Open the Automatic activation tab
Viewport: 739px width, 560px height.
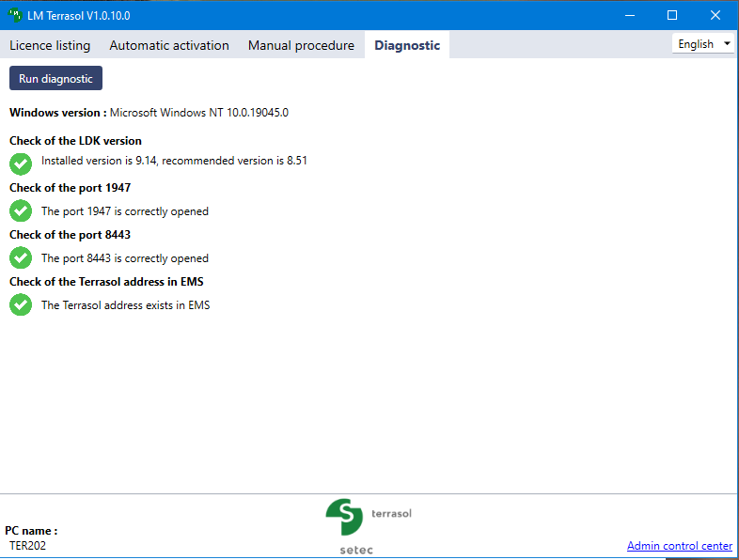169,45
